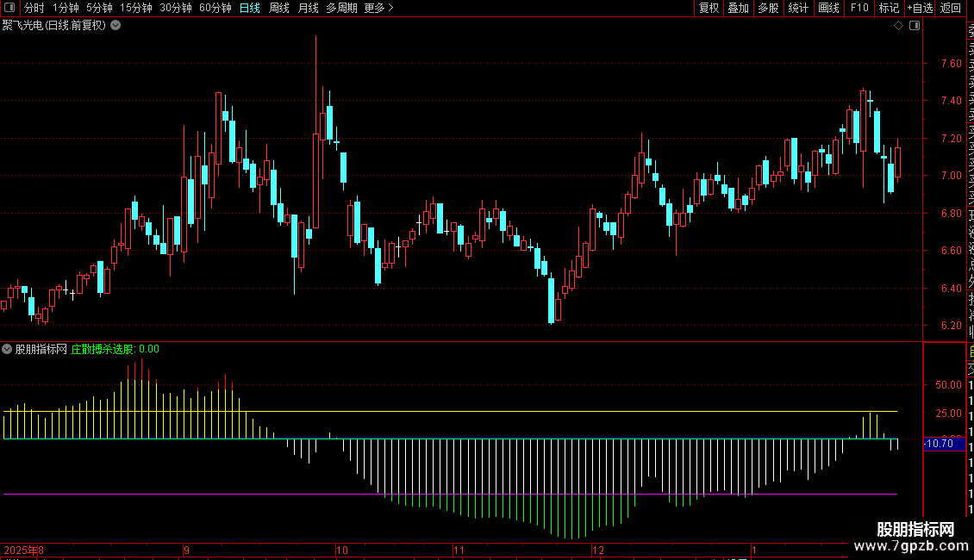Click the 50.00 indicator axis label
The width and height of the screenshot is (974, 560).
[x=948, y=385]
